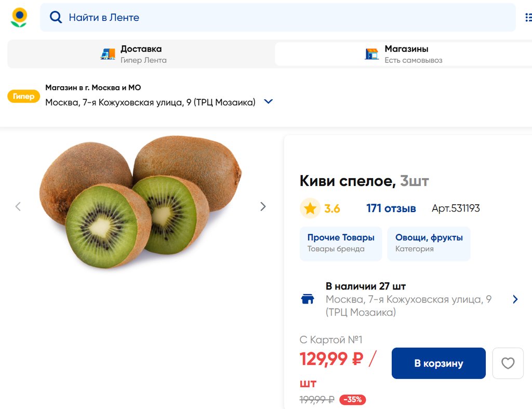The height and width of the screenshot is (409, 532).
Task: Click the kiwi product photo
Action: (140, 203)
